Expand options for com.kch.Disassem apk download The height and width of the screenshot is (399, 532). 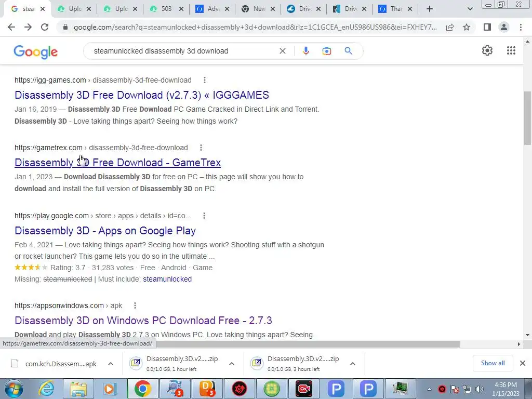111,364
